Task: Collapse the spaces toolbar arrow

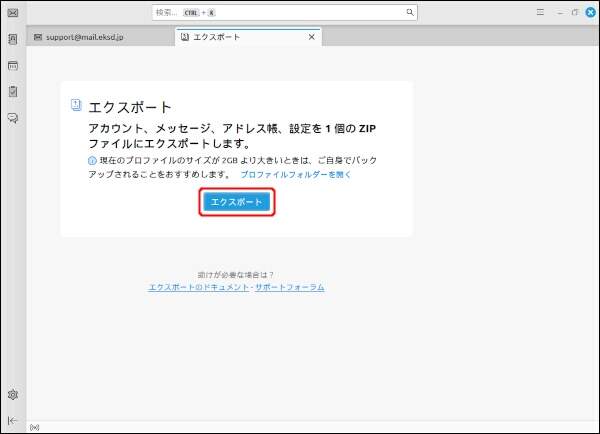Action: pyautogui.click(x=12, y=420)
